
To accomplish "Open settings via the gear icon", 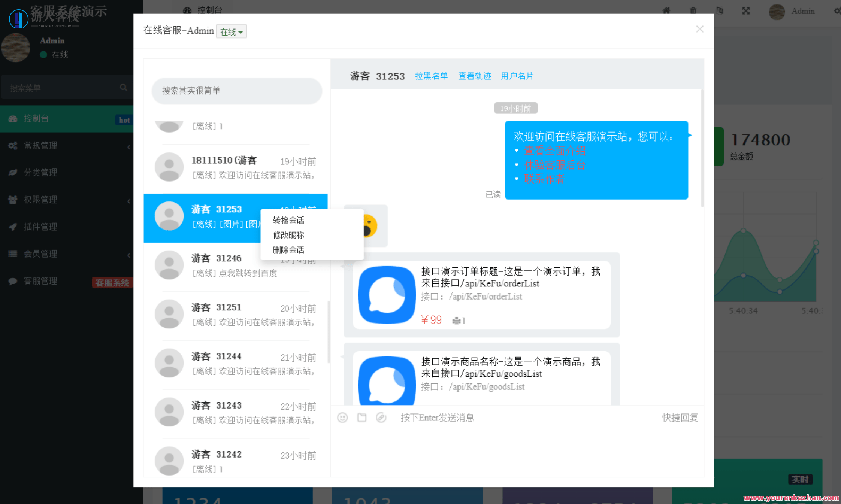I will click(x=837, y=11).
